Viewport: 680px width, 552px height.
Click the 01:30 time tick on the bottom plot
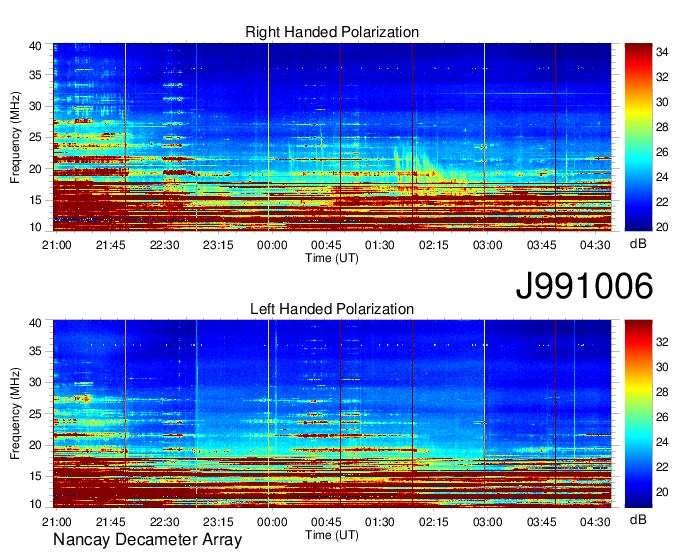pyautogui.click(x=380, y=522)
